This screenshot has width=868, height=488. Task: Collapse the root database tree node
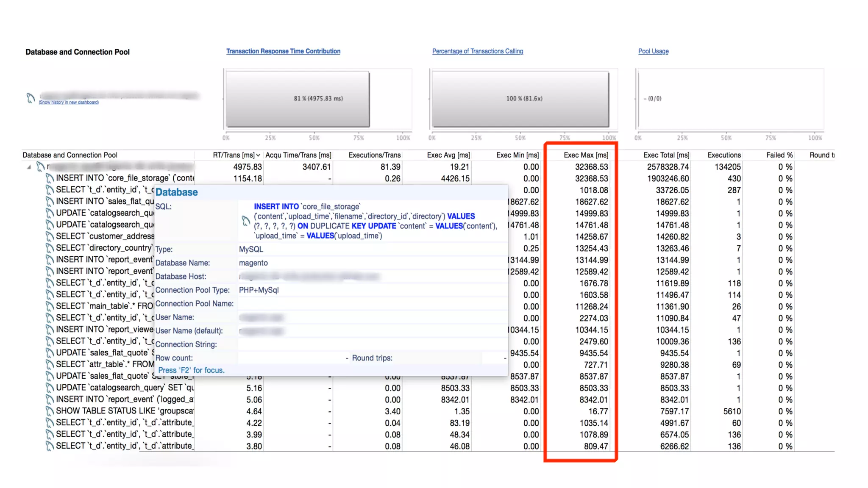29,167
